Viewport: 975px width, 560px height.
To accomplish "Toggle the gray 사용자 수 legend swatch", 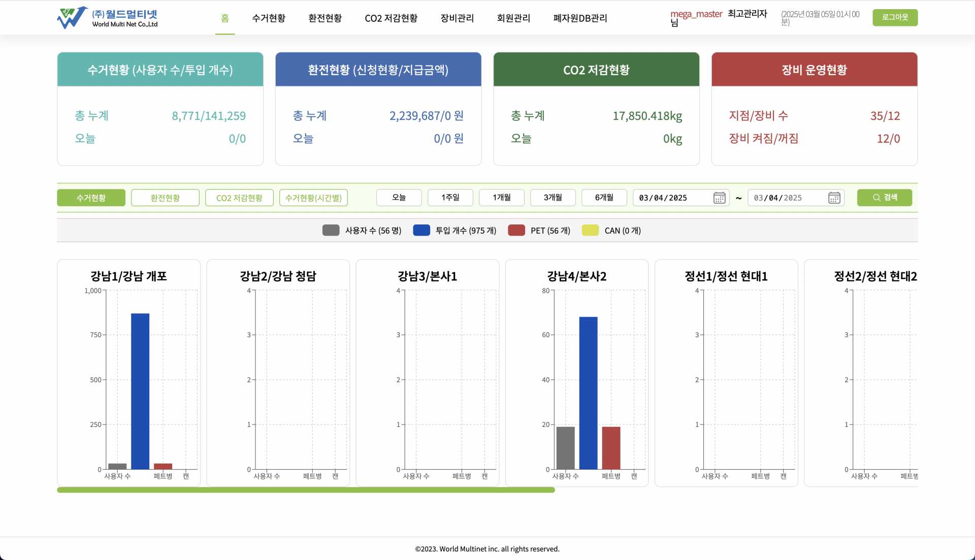I will [331, 230].
